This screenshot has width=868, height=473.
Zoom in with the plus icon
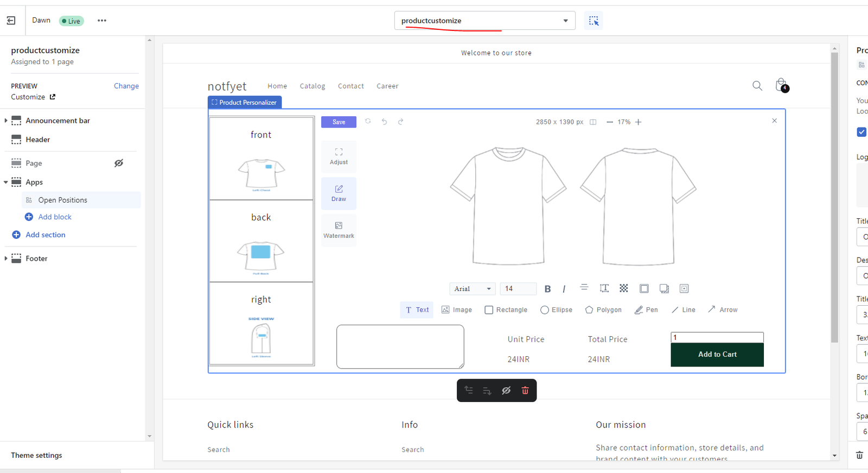[639, 122]
